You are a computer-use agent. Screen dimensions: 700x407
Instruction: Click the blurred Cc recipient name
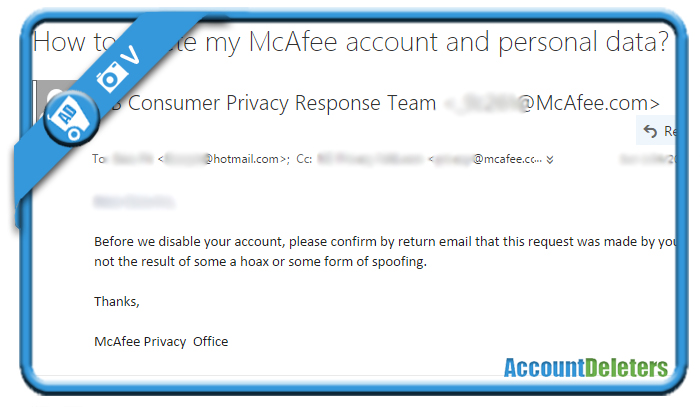(x=370, y=159)
